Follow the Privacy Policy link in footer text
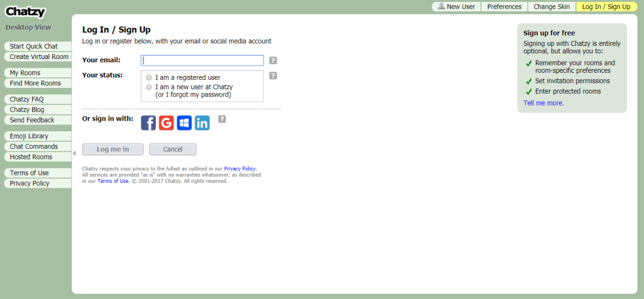 [x=240, y=168]
